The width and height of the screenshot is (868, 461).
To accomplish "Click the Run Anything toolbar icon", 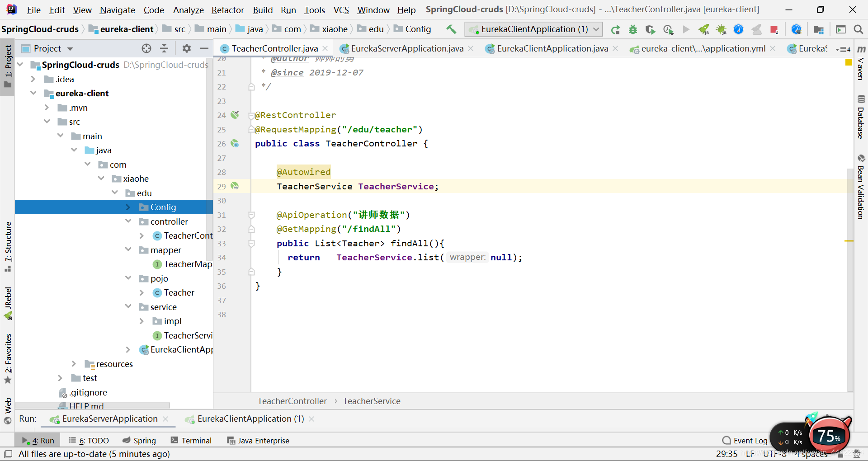I will (x=841, y=29).
